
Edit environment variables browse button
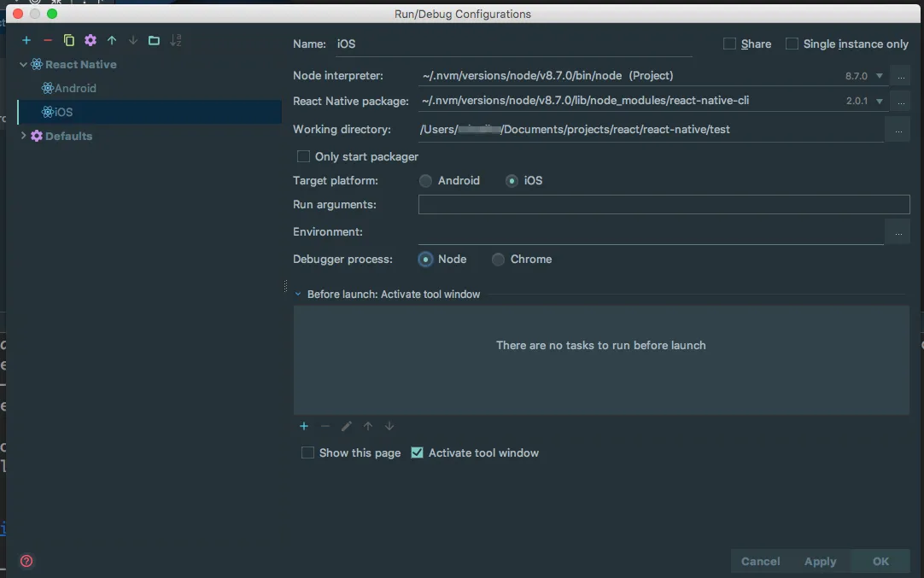click(x=898, y=232)
